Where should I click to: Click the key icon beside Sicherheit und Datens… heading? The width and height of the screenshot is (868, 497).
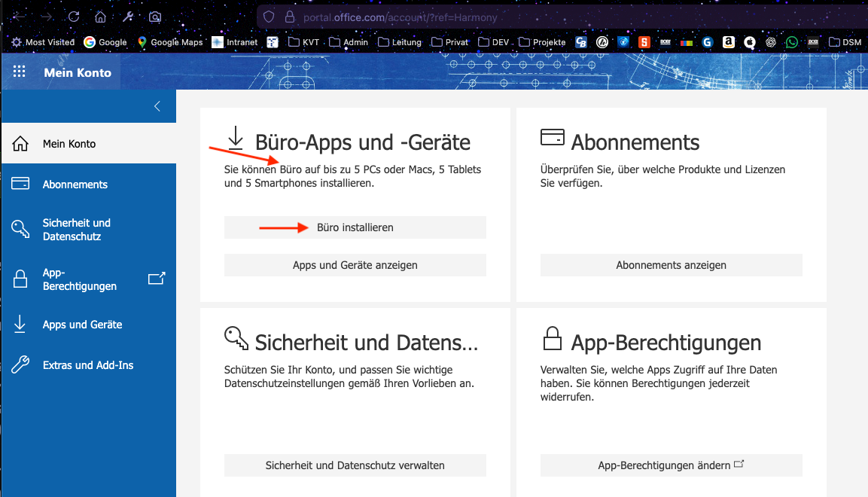point(236,338)
